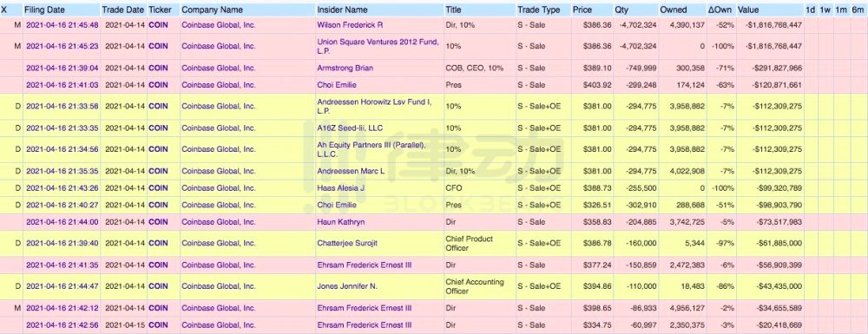Open Wilson Frederick R insider link
868x334 pixels.
350,25
